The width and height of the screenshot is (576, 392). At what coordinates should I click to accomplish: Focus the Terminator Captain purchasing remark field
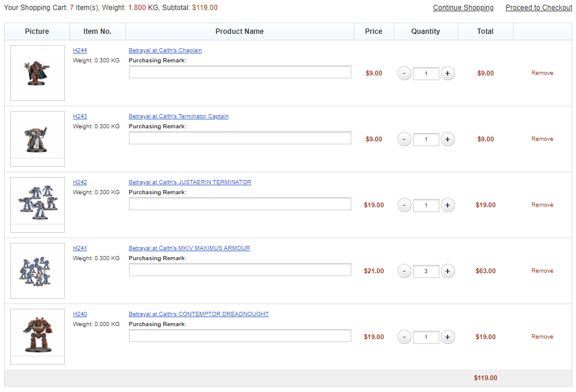click(240, 138)
